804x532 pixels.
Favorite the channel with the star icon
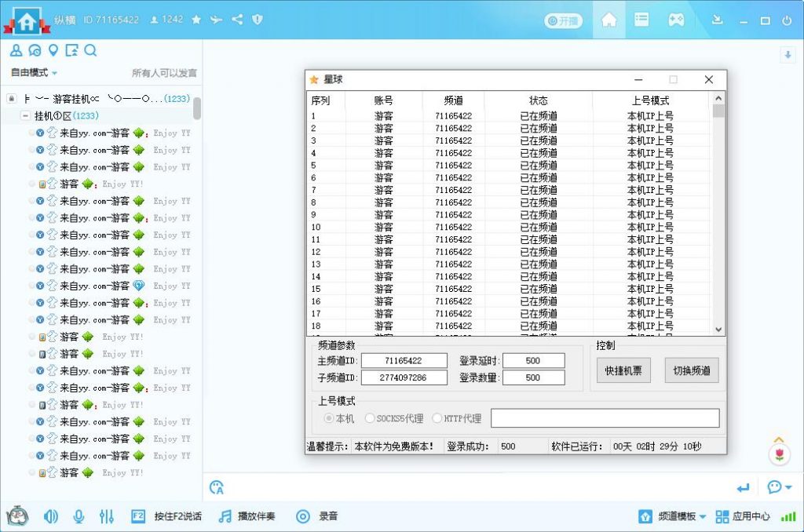196,20
